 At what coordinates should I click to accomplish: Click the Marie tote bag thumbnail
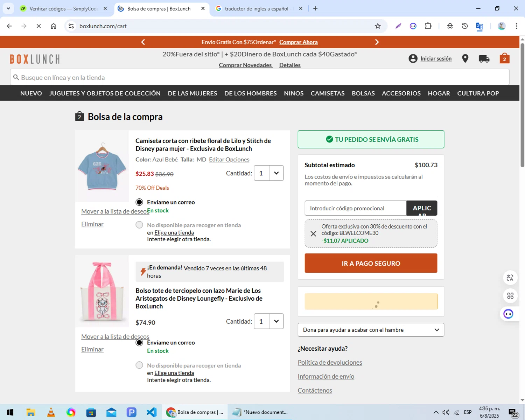tap(102, 291)
